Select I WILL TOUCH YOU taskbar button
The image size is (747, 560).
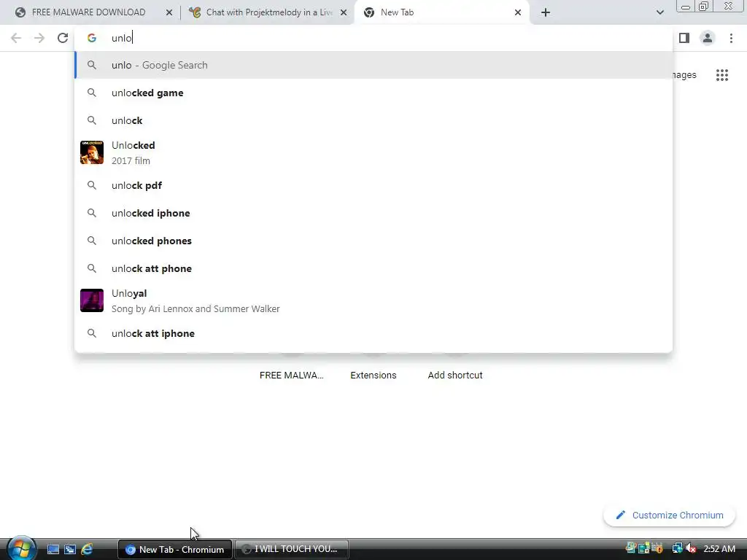292,550
